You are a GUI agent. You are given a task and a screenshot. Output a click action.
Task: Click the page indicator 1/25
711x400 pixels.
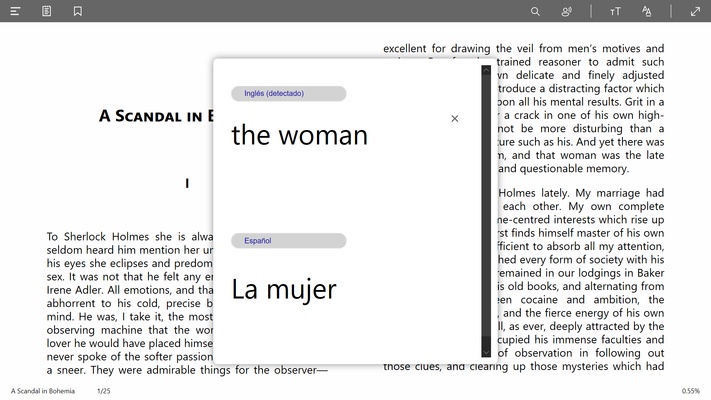click(x=103, y=391)
